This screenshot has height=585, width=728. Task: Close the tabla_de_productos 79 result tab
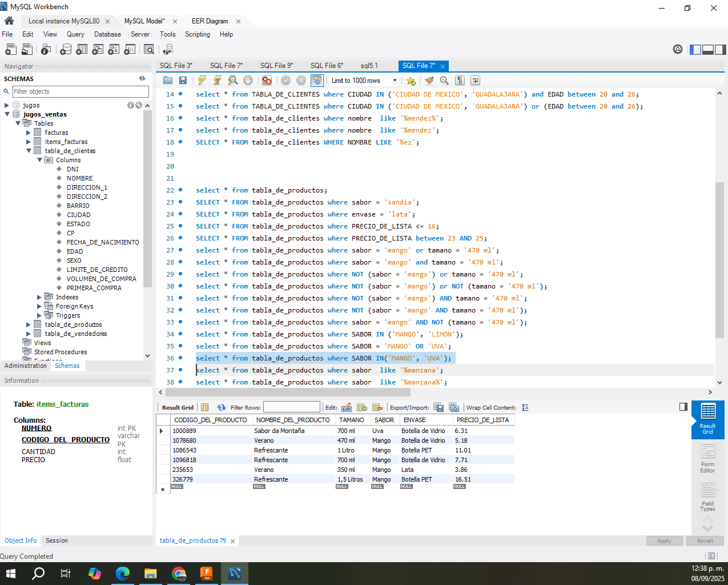(x=232, y=541)
